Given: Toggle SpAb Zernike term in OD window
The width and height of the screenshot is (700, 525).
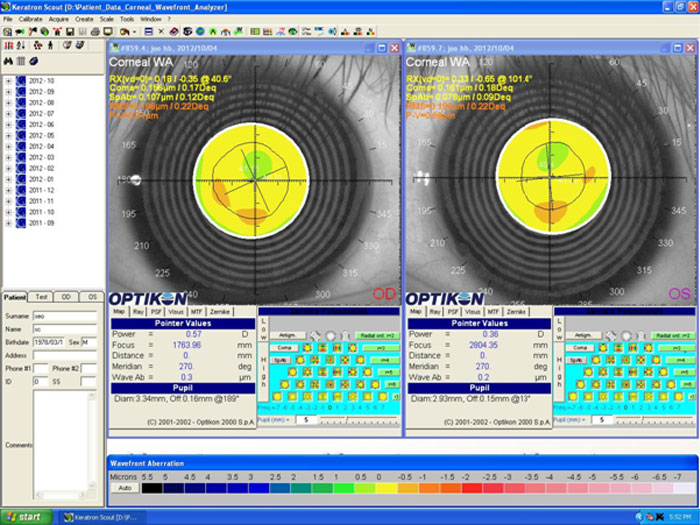Looking at the screenshot, I should pos(280,360).
